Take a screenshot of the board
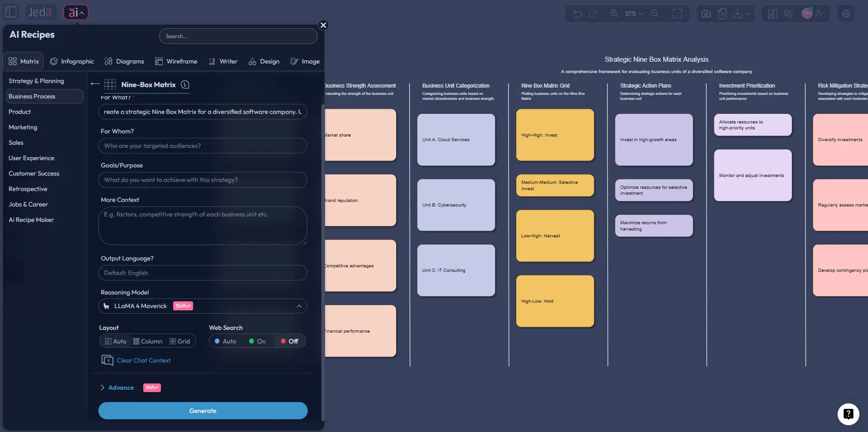The image size is (868, 432). [x=706, y=13]
